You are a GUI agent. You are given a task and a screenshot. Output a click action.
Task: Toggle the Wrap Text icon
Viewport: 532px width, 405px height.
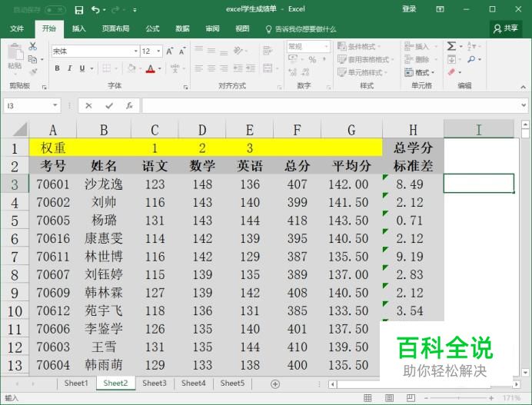click(x=268, y=51)
